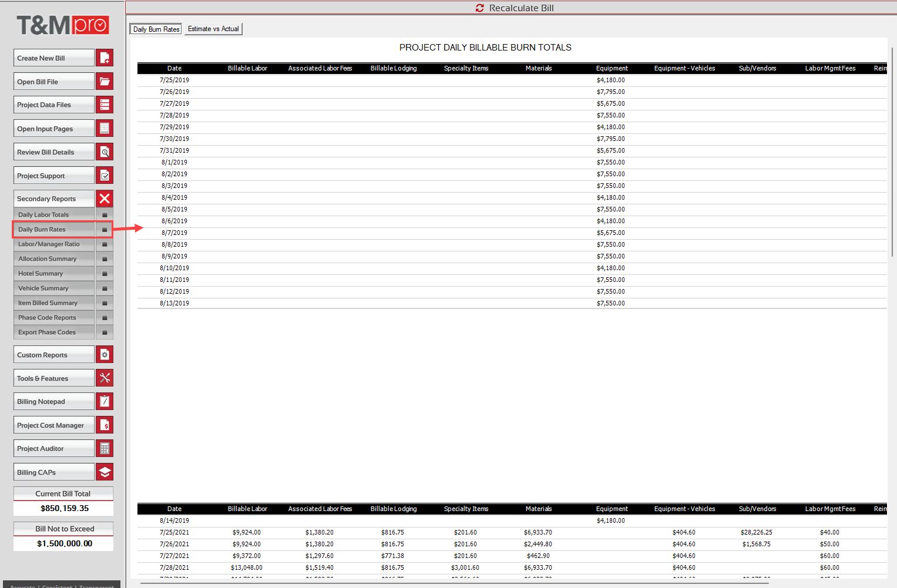Image resolution: width=897 pixels, height=588 pixels.
Task: Click the Review Bill Details magnifier icon
Action: click(x=105, y=152)
